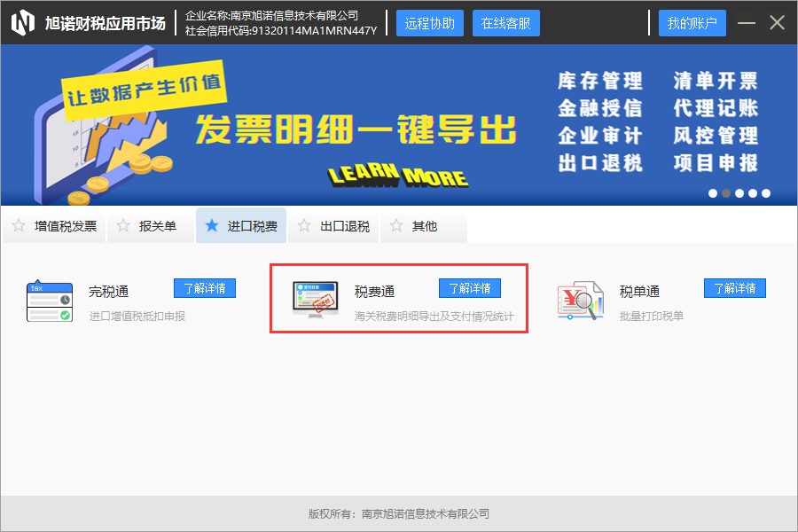
Task: Click the 社会信用代码 credit code text
Action: pyautogui.click(x=281, y=30)
